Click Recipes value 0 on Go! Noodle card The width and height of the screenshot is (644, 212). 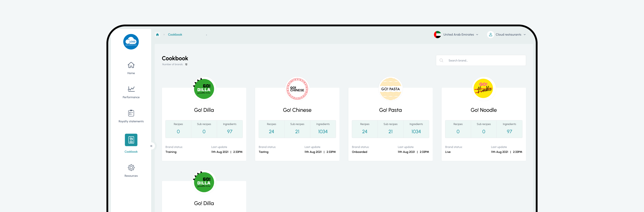[x=458, y=132]
